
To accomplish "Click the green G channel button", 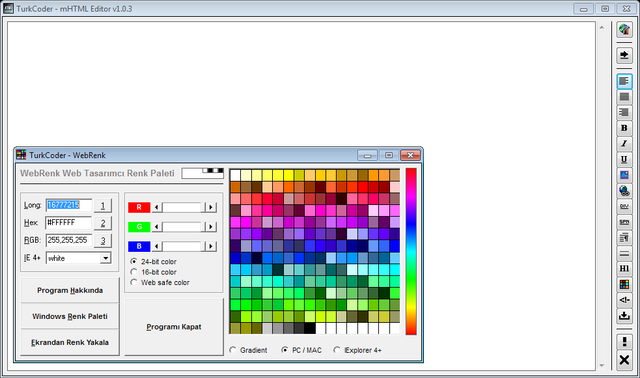I will [139, 227].
